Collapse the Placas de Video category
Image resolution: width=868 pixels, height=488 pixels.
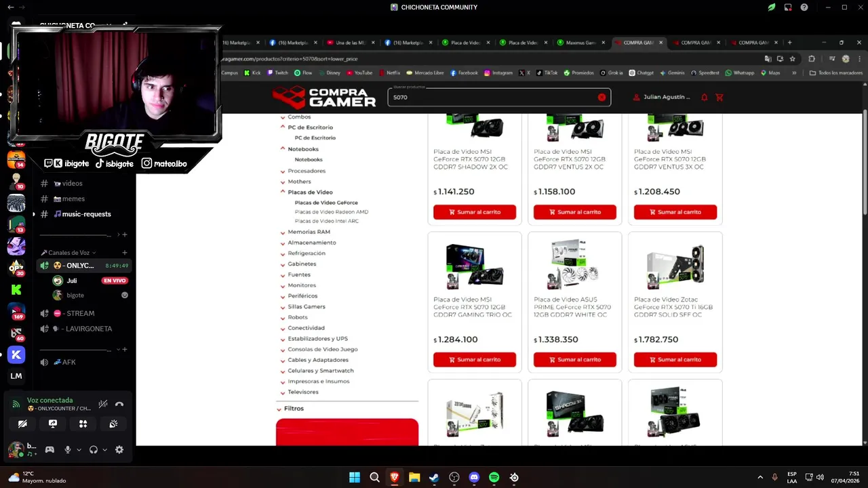pos(283,192)
